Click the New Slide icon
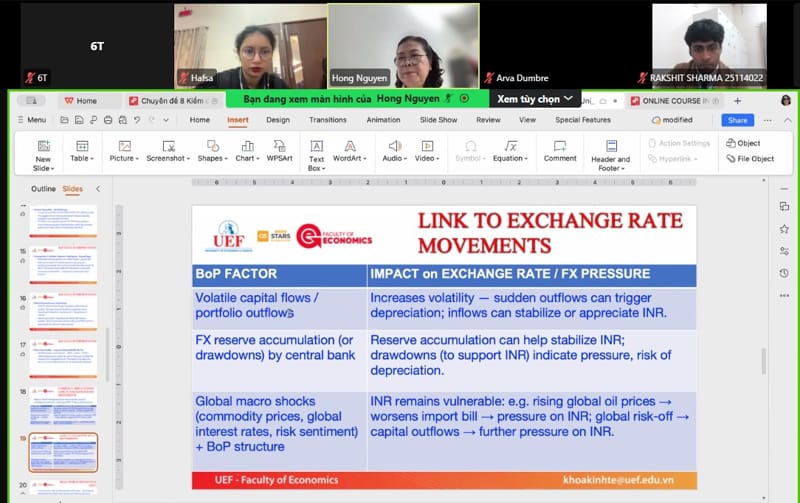Image resolution: width=800 pixels, height=503 pixels. [x=42, y=147]
